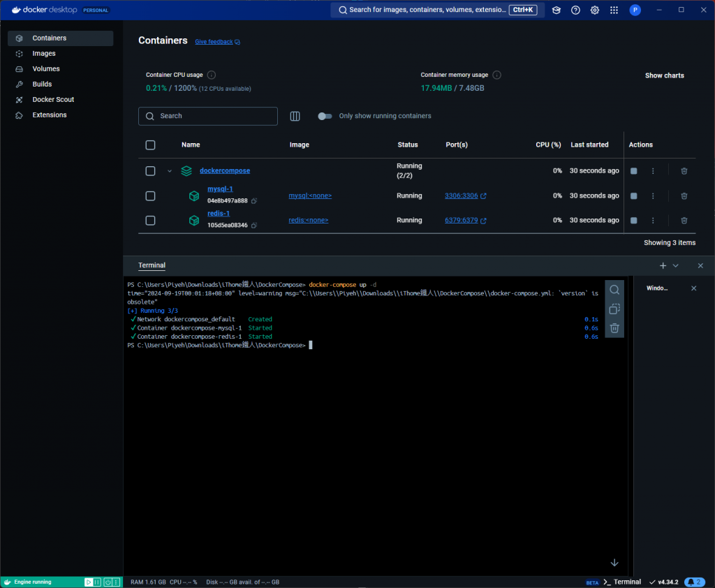Copy mysql-1 container ID 04e8b497a888
This screenshot has height=588, width=715.
pyautogui.click(x=254, y=200)
